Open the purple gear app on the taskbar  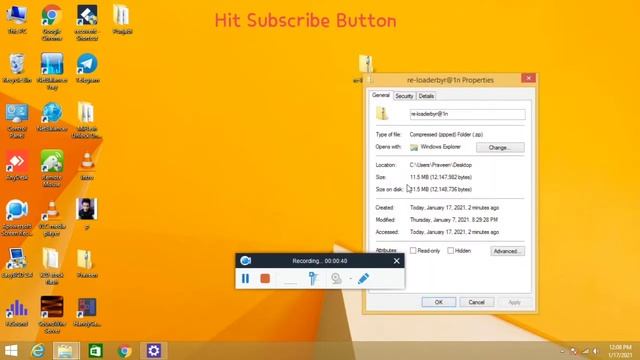pos(154,351)
